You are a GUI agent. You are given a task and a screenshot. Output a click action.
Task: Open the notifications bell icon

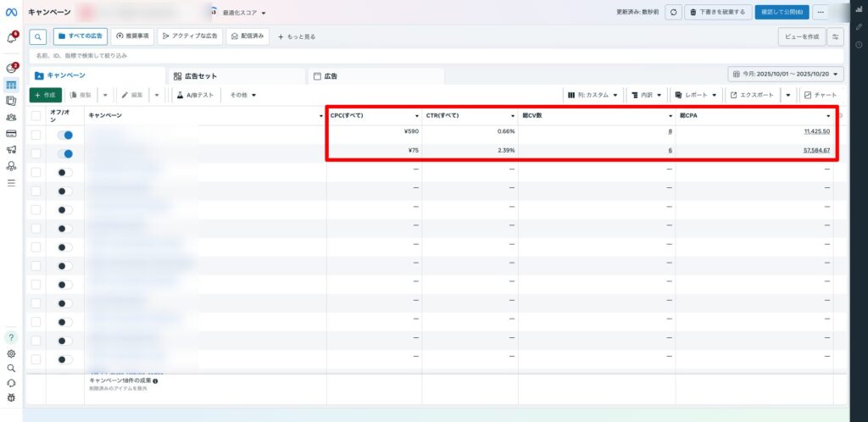(x=12, y=37)
